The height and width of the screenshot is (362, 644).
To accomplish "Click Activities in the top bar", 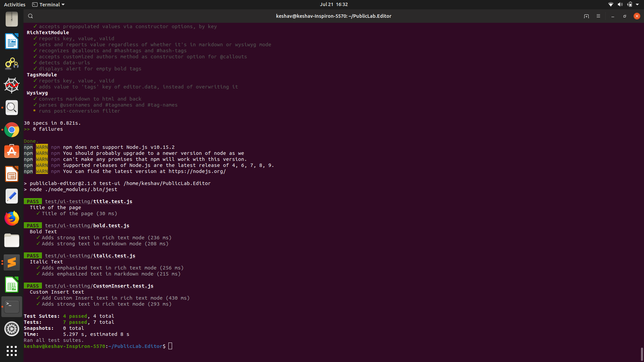I will pyautogui.click(x=14, y=4).
